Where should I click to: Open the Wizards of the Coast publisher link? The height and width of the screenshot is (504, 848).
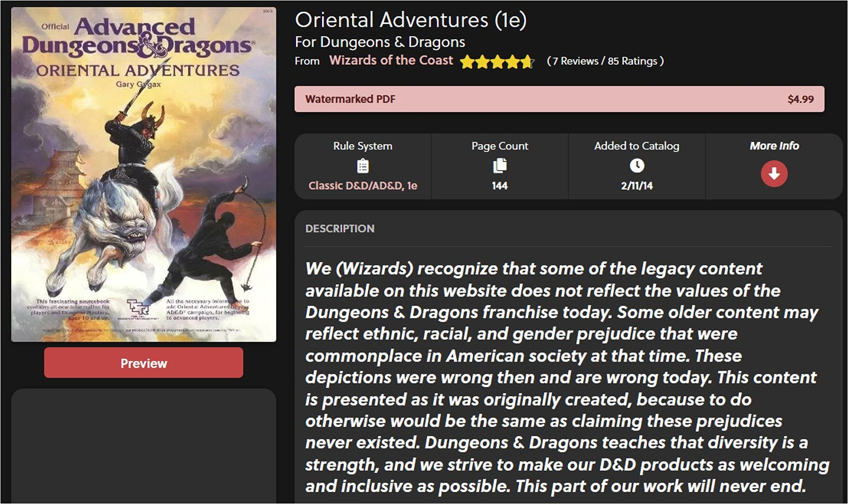(x=391, y=60)
